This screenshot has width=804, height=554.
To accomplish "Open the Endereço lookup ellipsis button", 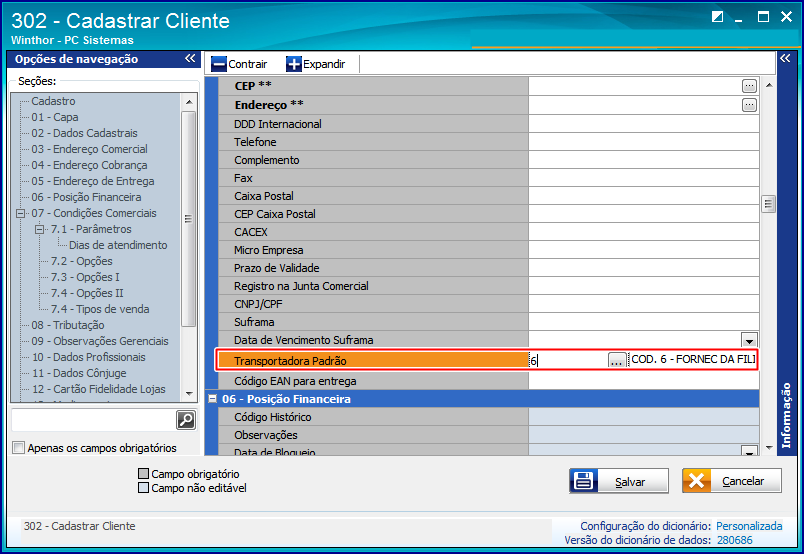I will tap(749, 105).
